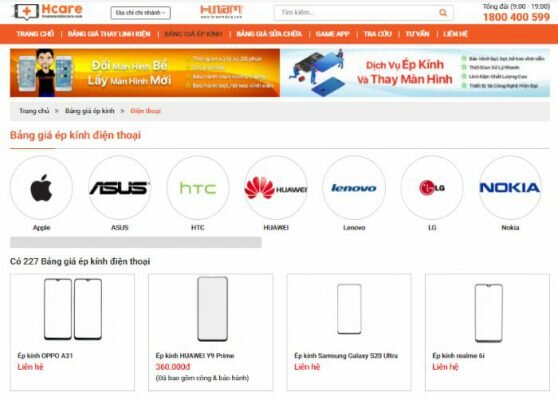Choose the HTC brand circle
The height and width of the screenshot is (400, 558).
click(x=198, y=188)
